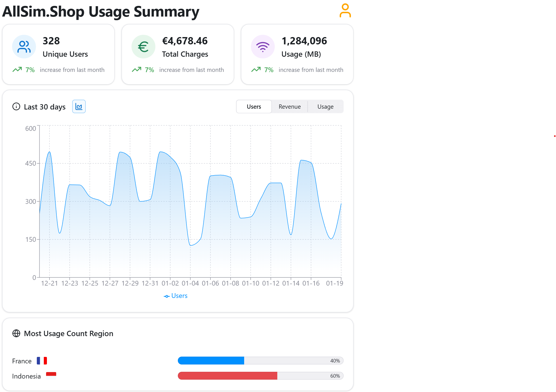The height and width of the screenshot is (392, 556).
Task: Open the orange user profile icon
Action: [x=345, y=11]
